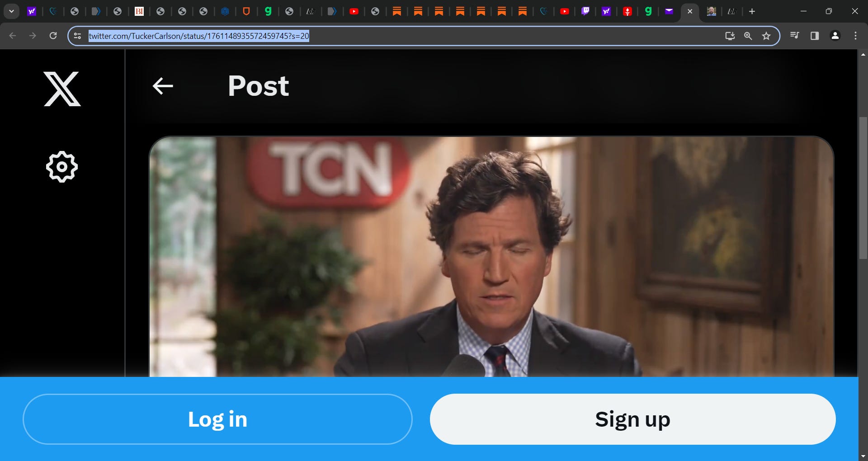This screenshot has height=461, width=868.
Task: Open the zoom magnifier icon in address bar
Action: (748, 36)
